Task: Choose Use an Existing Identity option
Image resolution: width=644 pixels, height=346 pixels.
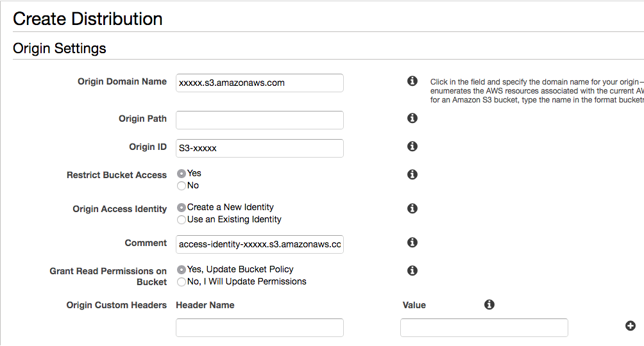Action: click(182, 220)
